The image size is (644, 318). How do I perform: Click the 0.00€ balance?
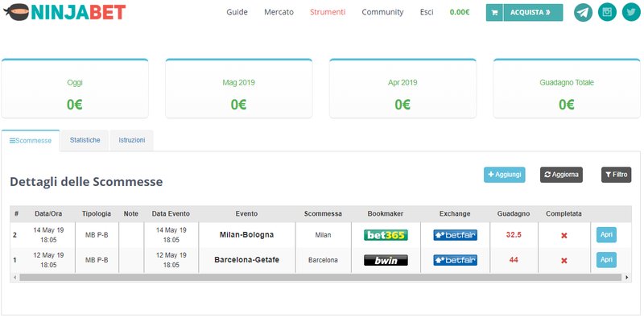460,12
